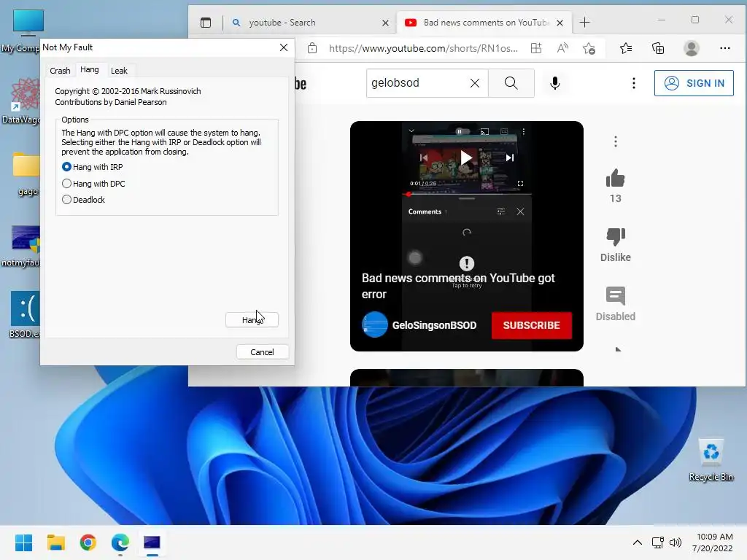
Task: Close the 'Bad news comments' tab
Action: 560,23
